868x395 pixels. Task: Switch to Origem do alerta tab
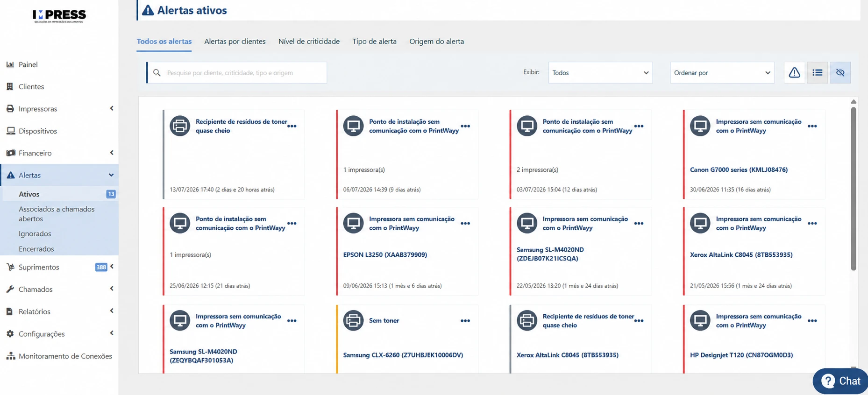coord(436,42)
